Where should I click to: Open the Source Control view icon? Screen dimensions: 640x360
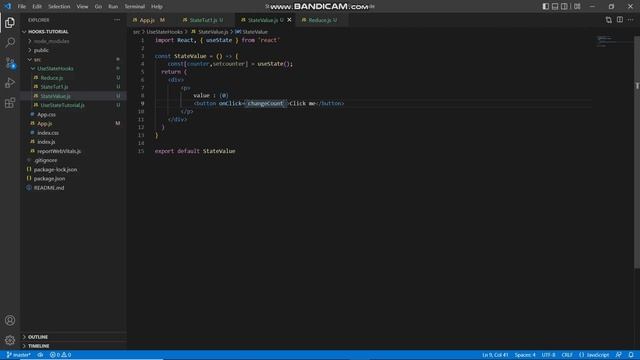[x=10, y=62]
